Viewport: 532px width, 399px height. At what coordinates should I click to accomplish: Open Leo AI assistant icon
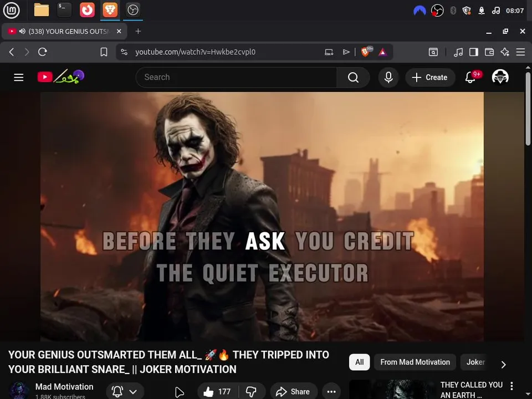click(x=505, y=52)
